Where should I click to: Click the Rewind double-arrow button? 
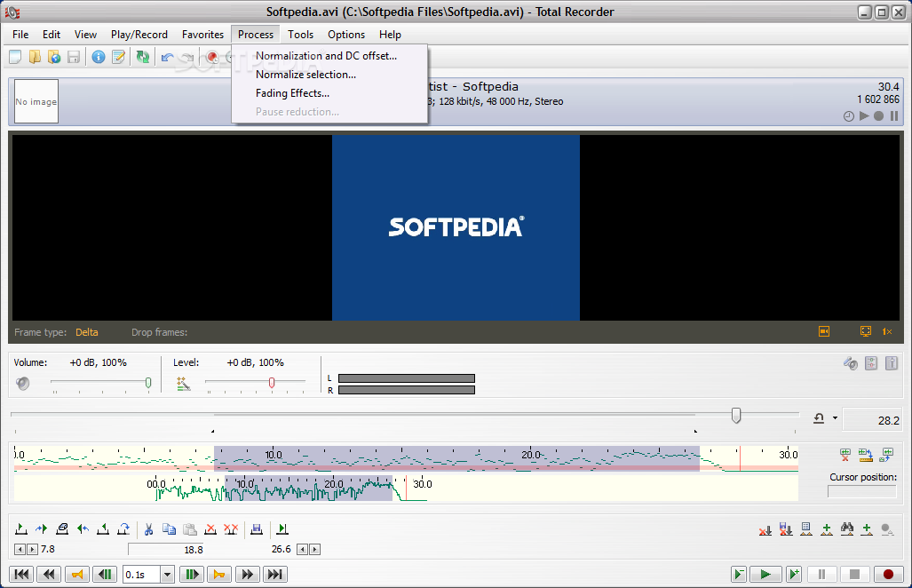pos(49,575)
